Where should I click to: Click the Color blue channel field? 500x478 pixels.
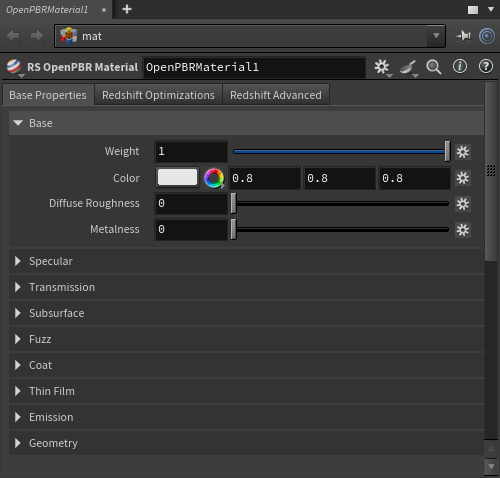(x=414, y=178)
